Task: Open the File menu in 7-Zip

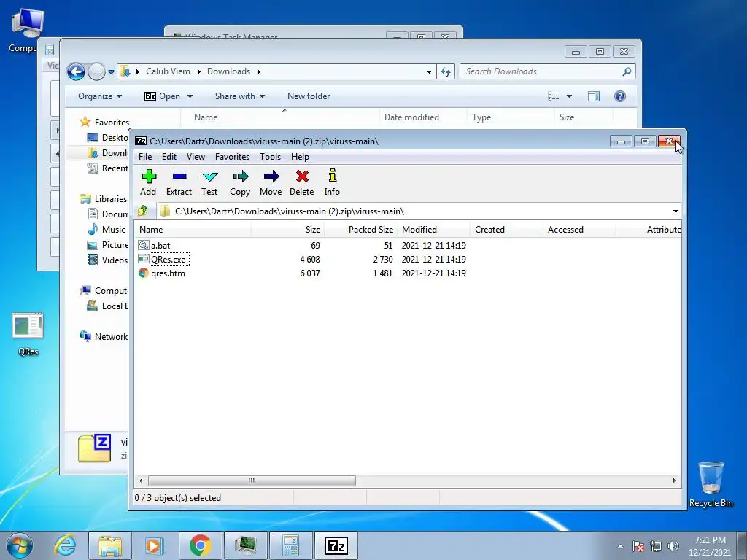Action: [x=145, y=157]
